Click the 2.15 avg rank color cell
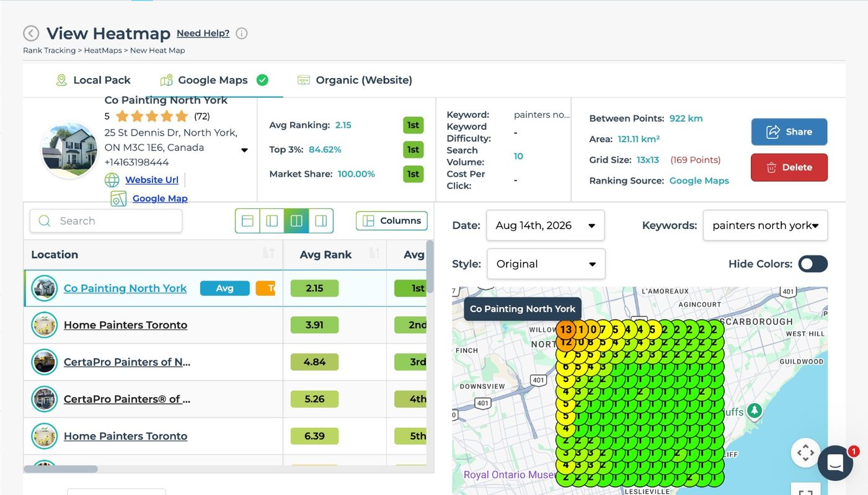868x495 pixels. coord(314,288)
